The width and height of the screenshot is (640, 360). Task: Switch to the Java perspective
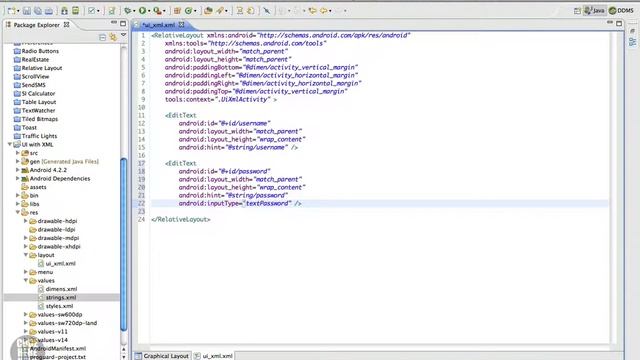point(595,11)
